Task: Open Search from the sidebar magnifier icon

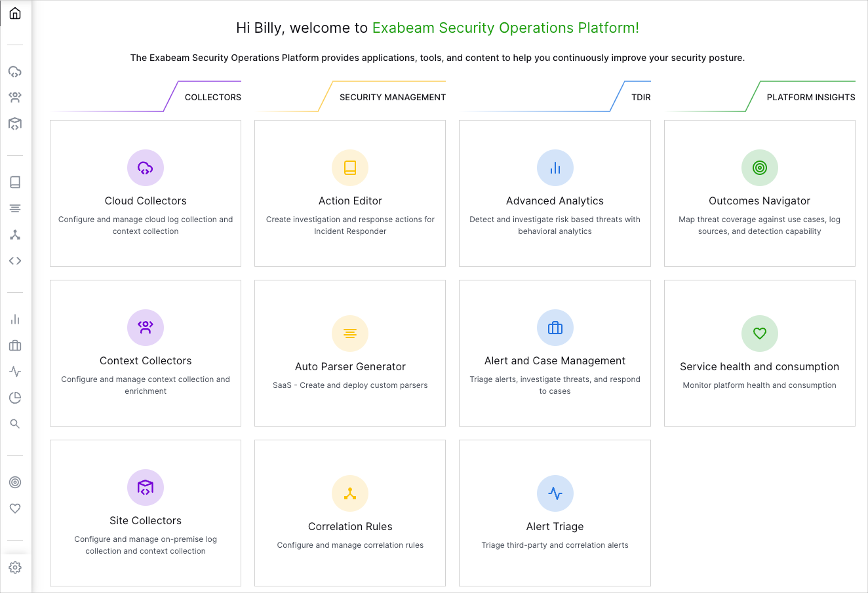Action: pyautogui.click(x=15, y=424)
